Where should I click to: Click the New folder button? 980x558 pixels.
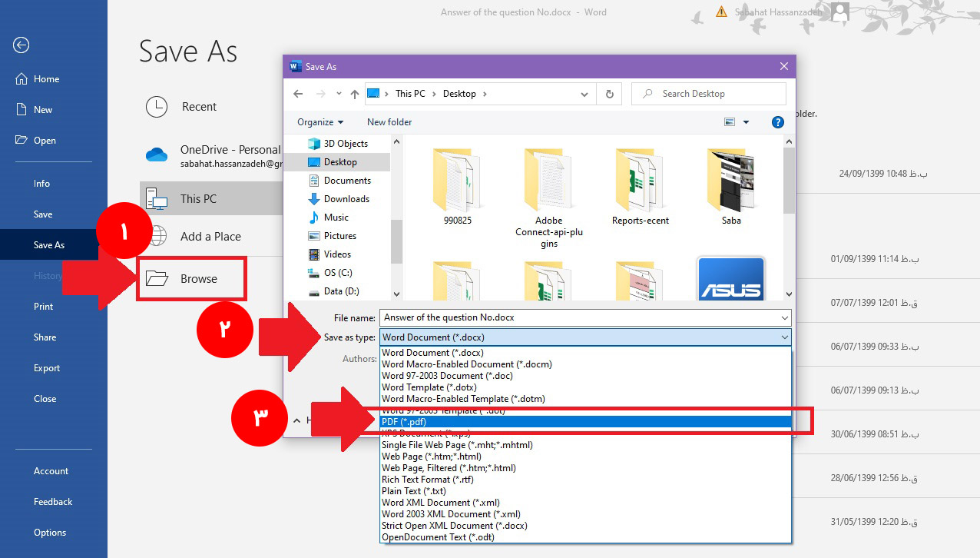click(389, 122)
